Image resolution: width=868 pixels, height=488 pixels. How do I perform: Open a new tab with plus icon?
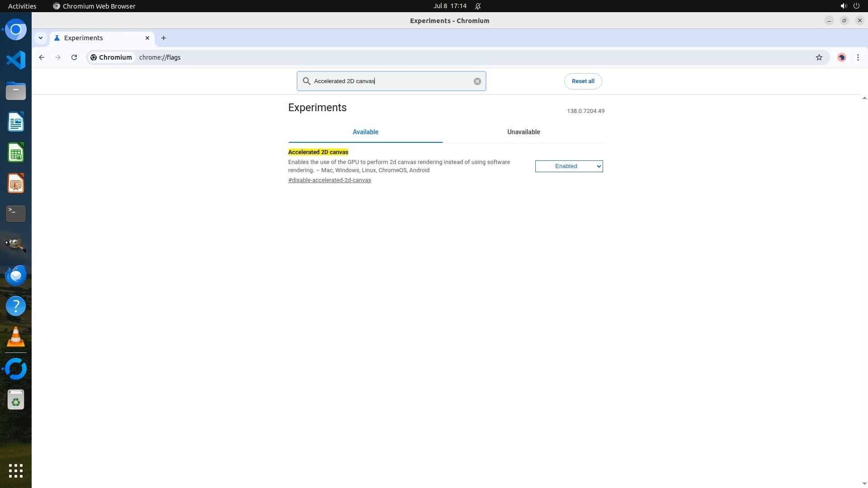point(164,38)
